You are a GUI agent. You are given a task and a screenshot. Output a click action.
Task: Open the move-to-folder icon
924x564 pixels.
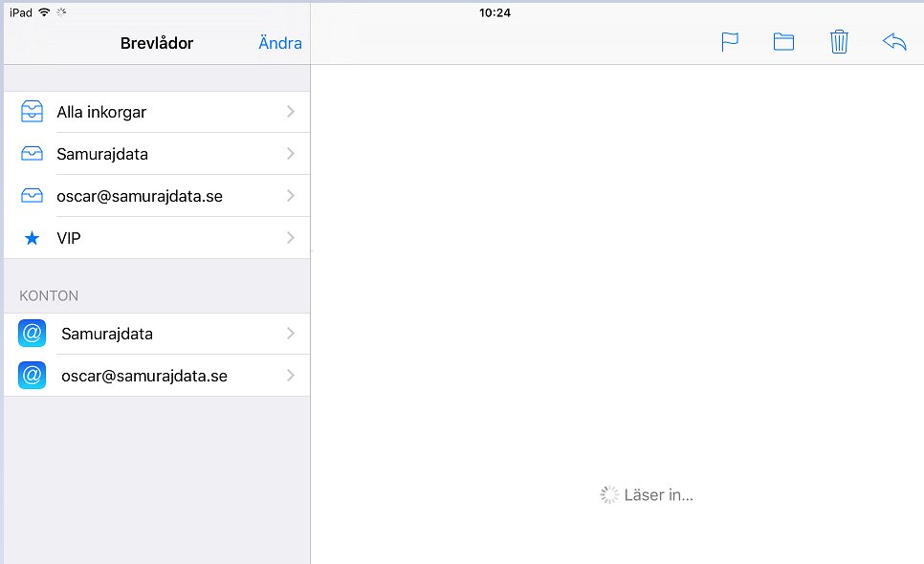(x=783, y=42)
